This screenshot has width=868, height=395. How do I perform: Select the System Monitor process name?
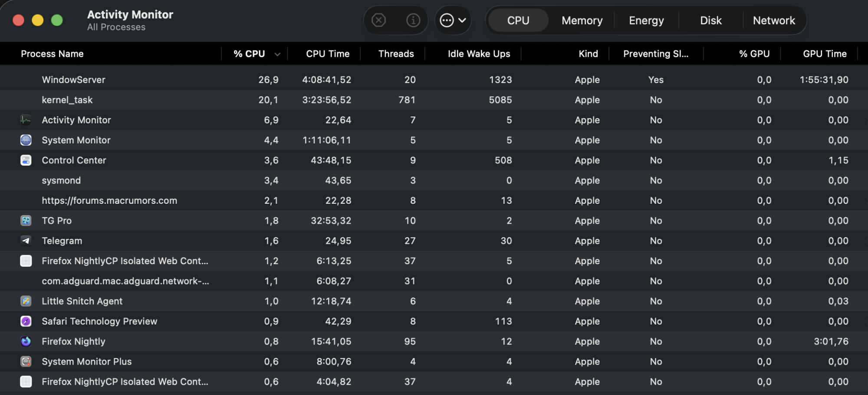click(x=76, y=140)
